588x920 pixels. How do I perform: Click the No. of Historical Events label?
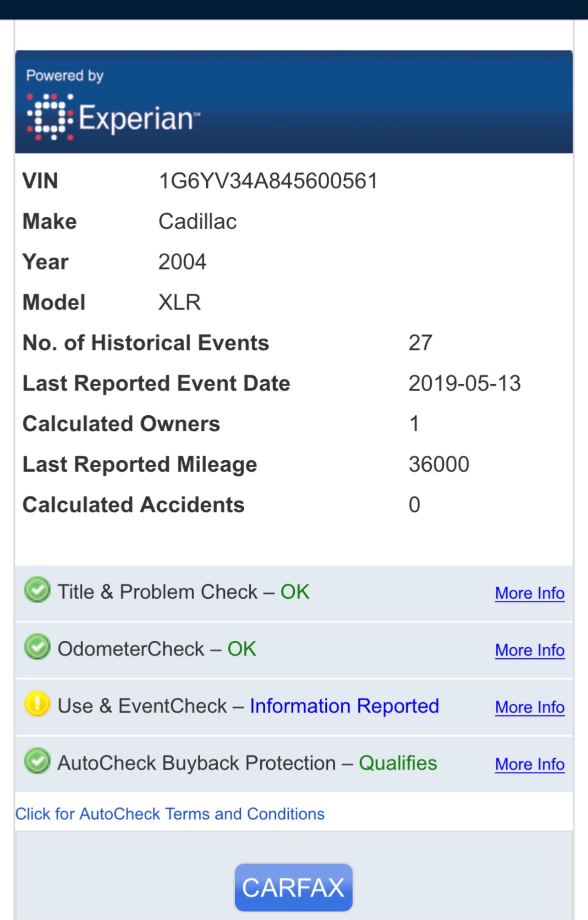[x=146, y=343]
